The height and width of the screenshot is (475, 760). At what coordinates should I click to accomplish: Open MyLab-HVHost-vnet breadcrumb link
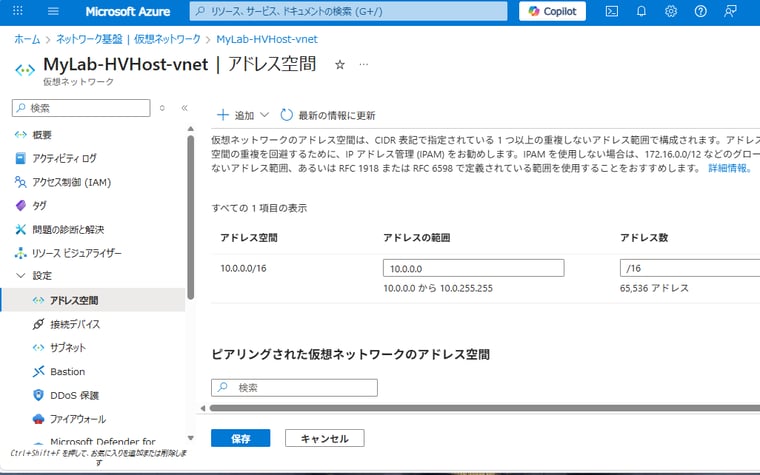coord(267,39)
